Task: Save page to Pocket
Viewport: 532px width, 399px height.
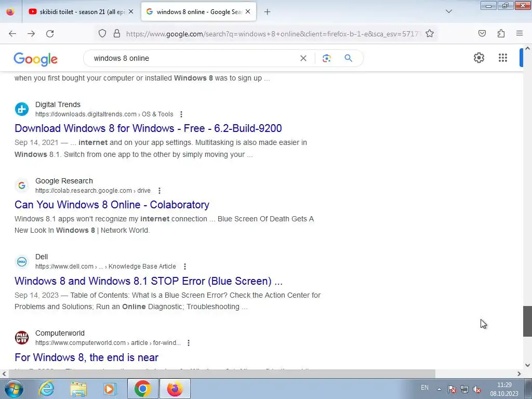Action: click(x=482, y=33)
